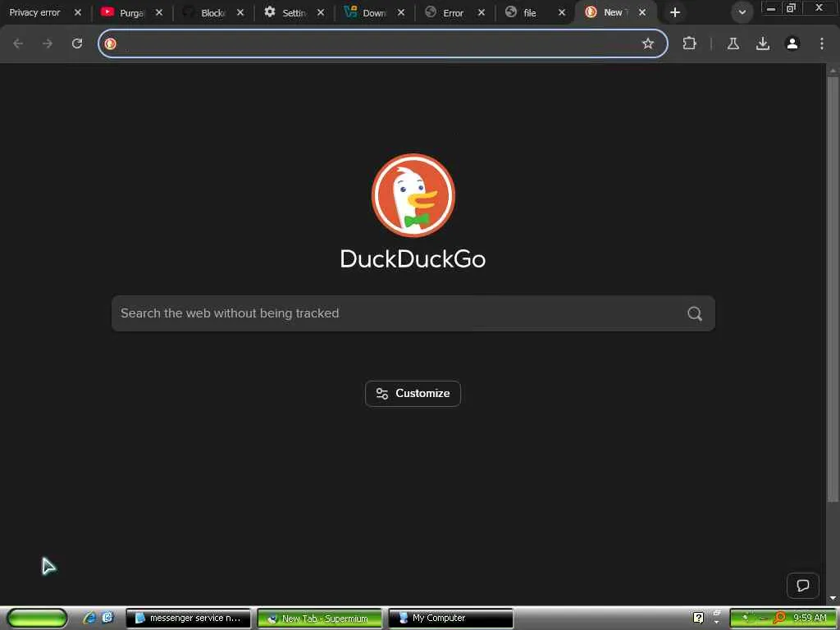Image resolution: width=840 pixels, height=630 pixels.
Task: Click the DuckDuckGo icon in address bar
Action: click(111, 43)
